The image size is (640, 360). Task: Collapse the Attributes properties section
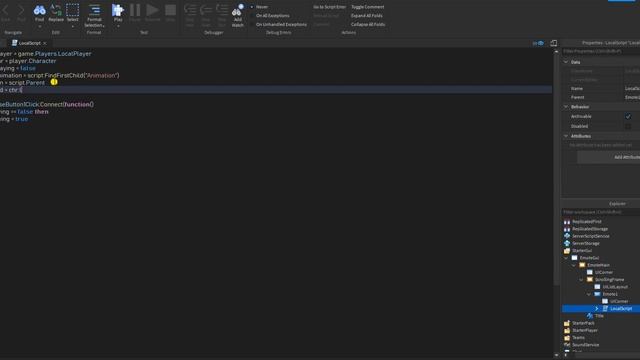(566, 136)
